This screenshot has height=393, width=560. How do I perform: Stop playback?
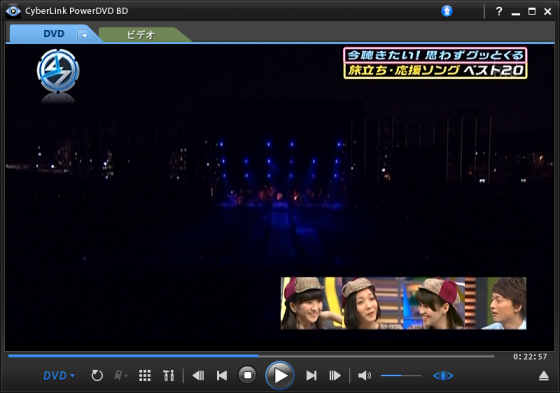[248, 375]
